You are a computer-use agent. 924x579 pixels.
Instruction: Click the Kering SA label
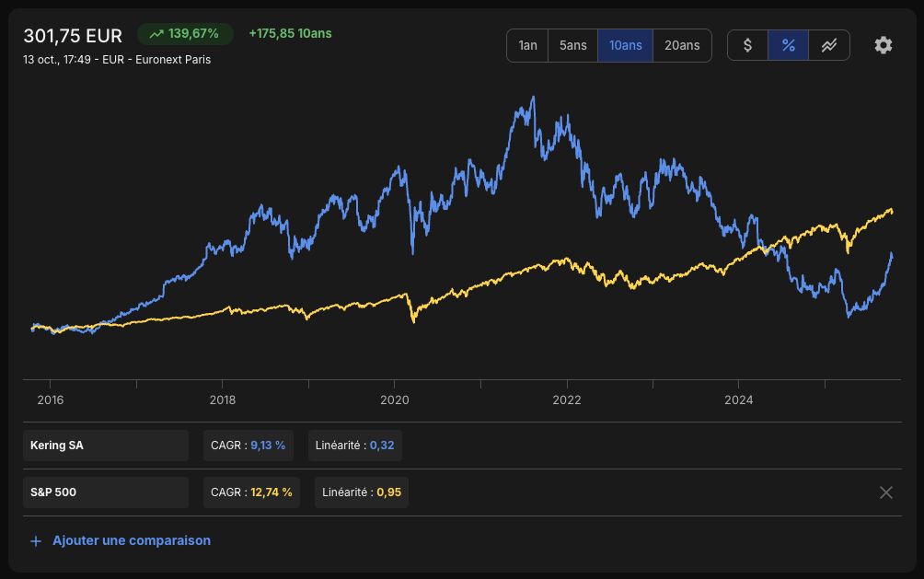[x=106, y=446]
